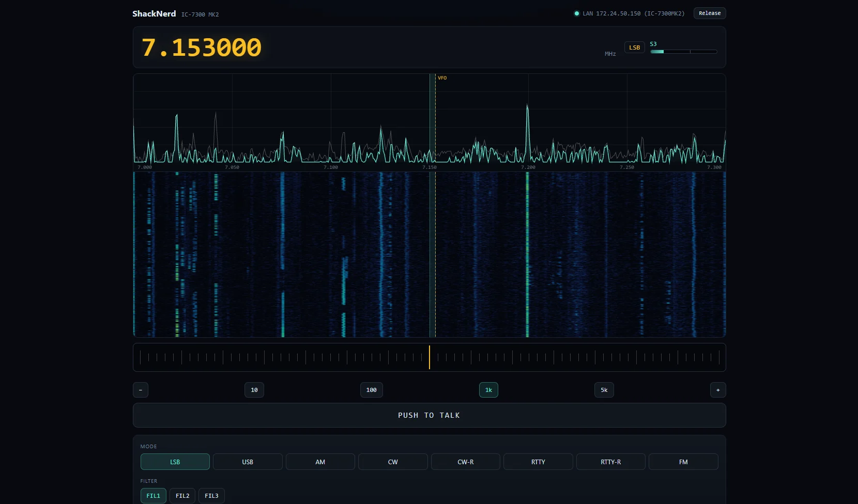Click the 7.100 spectrum axis label
Image resolution: width=858 pixels, height=504 pixels.
pyautogui.click(x=331, y=167)
